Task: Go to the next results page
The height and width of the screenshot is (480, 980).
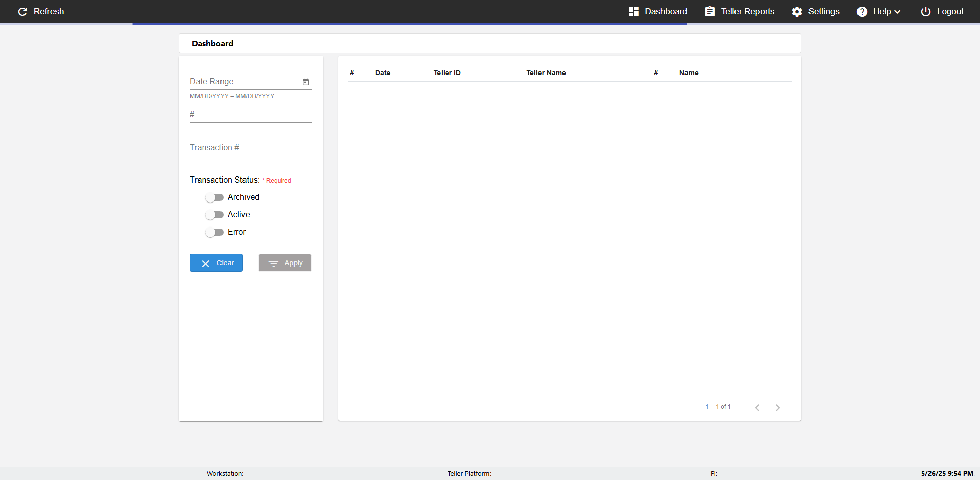Action: tap(778, 407)
